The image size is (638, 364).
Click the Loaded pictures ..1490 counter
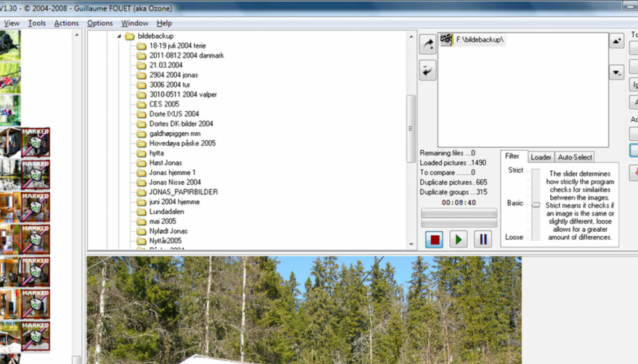tap(453, 163)
